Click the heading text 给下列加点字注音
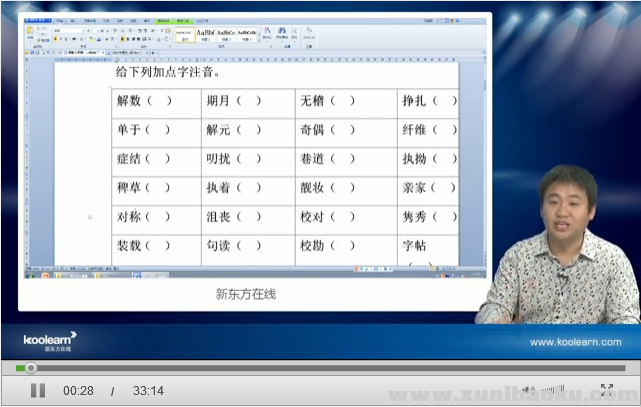The width and height of the screenshot is (641, 407). click(x=168, y=72)
